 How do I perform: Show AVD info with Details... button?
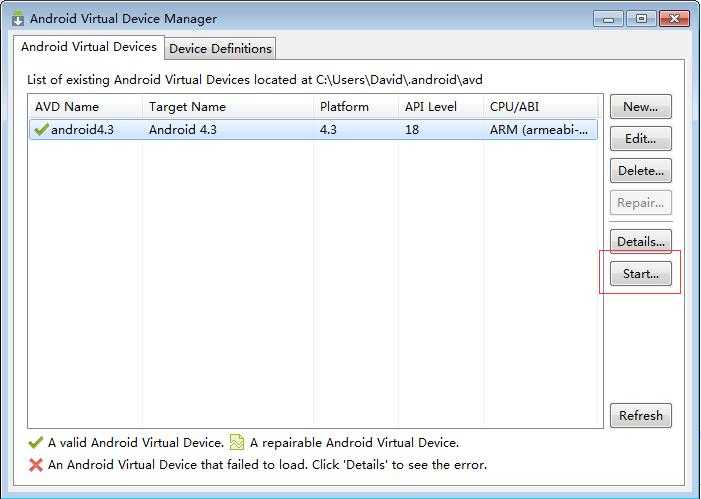pyautogui.click(x=641, y=241)
